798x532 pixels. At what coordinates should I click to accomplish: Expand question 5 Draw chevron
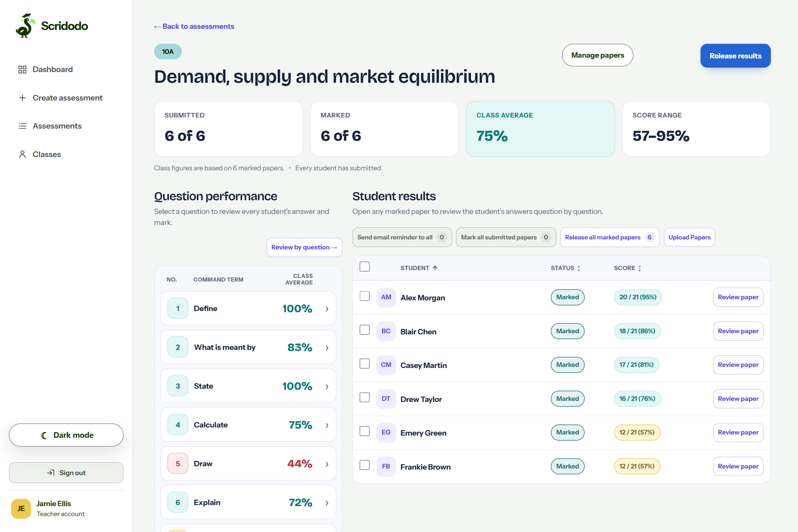pyautogui.click(x=327, y=464)
